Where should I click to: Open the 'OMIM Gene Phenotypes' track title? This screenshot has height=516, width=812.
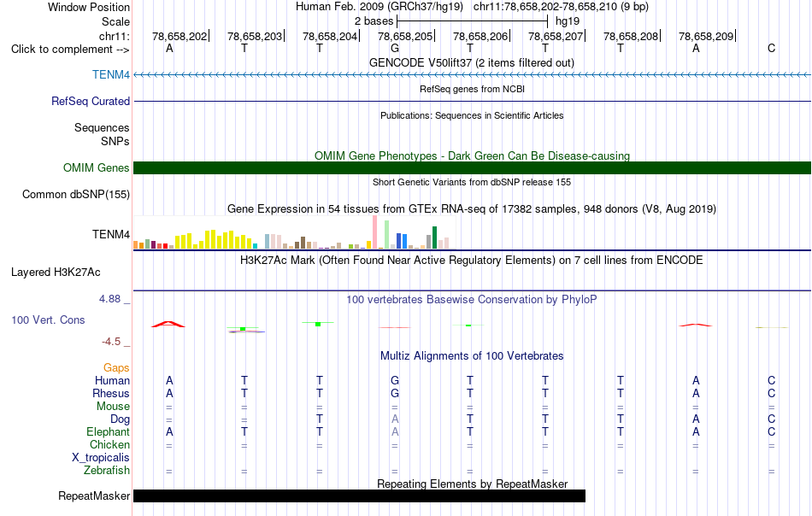(x=472, y=155)
